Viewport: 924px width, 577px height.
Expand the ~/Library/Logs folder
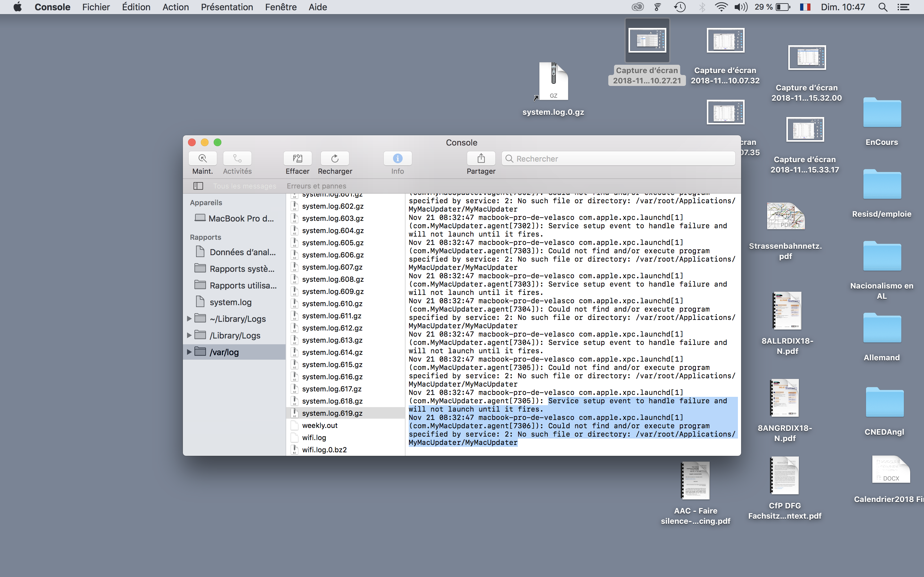point(189,319)
